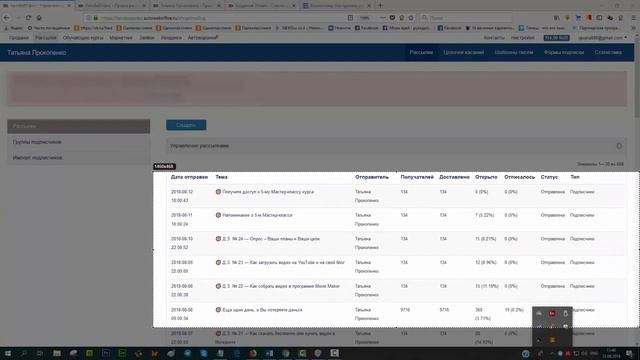Click the Отписалось column header
Viewport: 640px width, 360px height.
[520, 177]
